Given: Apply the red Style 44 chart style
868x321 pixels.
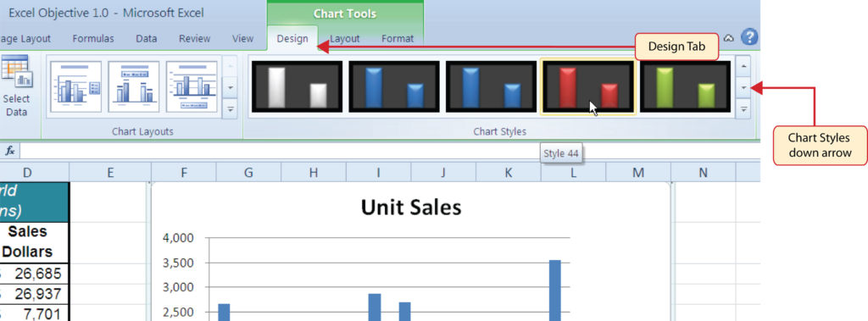Looking at the screenshot, I should click(587, 86).
